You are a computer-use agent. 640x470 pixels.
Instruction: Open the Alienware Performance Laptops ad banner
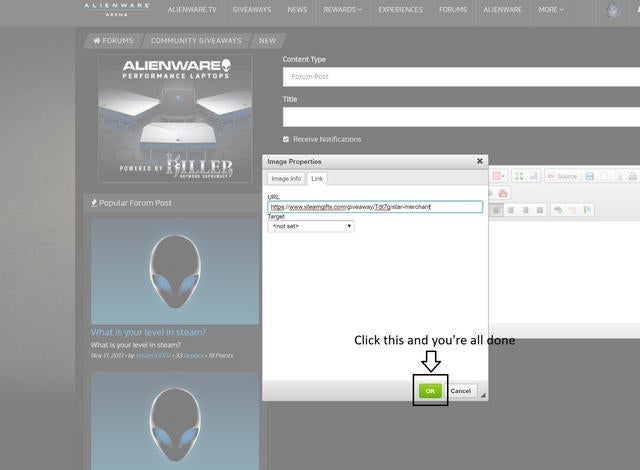[175, 118]
